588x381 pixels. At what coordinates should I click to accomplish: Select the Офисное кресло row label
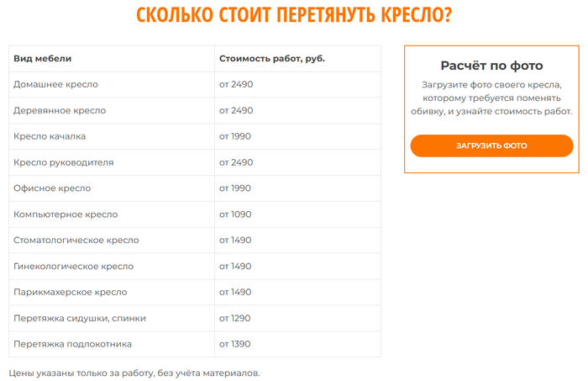point(52,188)
